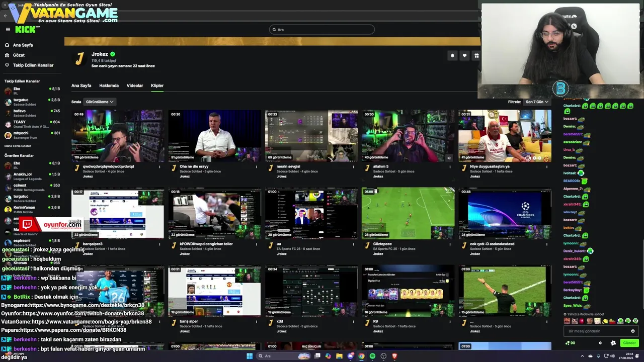Open the three-dot menu for the "Göztepeee" clip
The image size is (644, 362).
450,244
